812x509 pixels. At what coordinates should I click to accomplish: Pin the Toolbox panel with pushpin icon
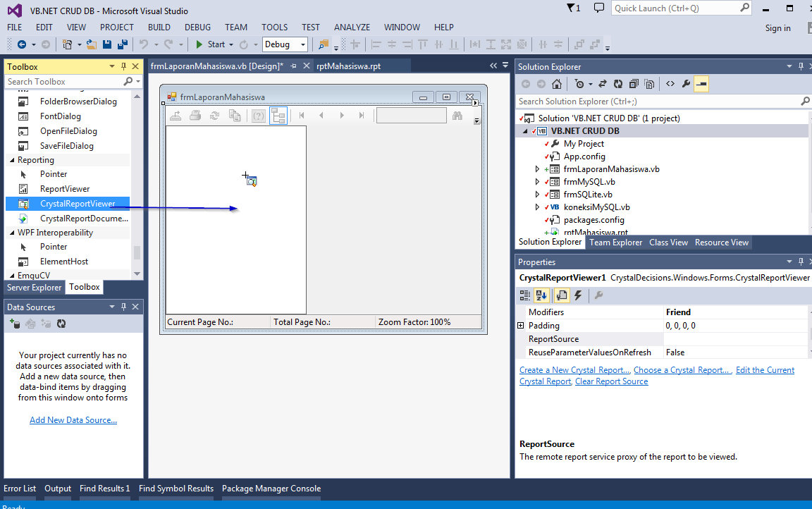click(123, 66)
